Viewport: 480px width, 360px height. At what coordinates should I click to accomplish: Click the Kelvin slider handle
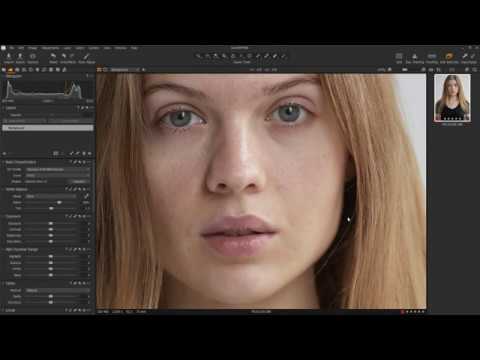point(59,202)
